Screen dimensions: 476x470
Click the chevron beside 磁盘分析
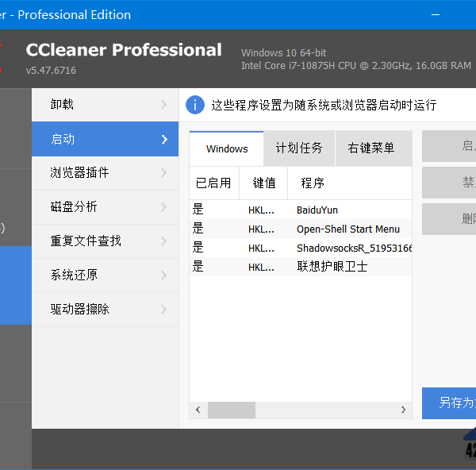[x=164, y=207]
